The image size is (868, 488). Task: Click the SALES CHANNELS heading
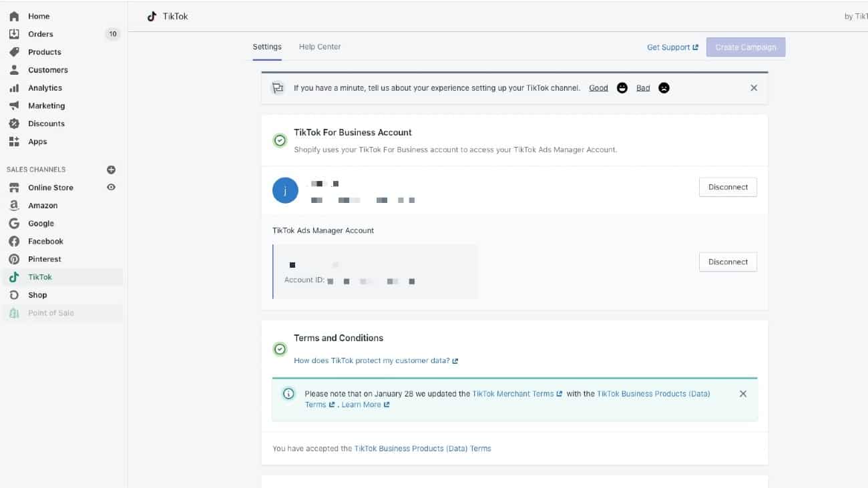click(x=36, y=170)
